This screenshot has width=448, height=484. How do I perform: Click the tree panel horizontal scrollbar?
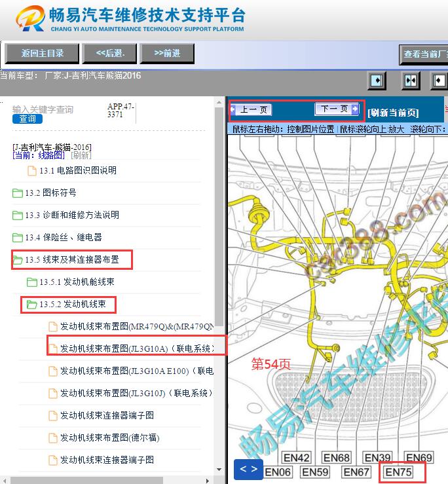(86, 481)
